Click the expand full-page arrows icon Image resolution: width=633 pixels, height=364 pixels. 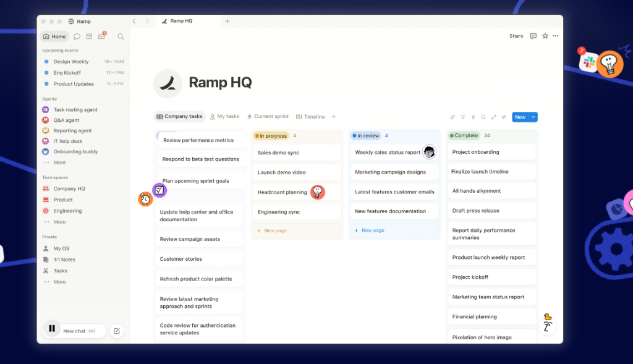click(x=494, y=117)
